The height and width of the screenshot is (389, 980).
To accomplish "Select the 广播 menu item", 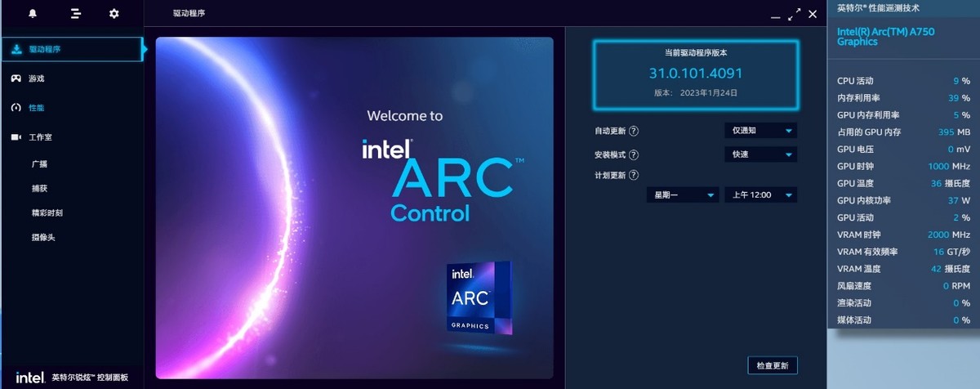I will pos(39,164).
